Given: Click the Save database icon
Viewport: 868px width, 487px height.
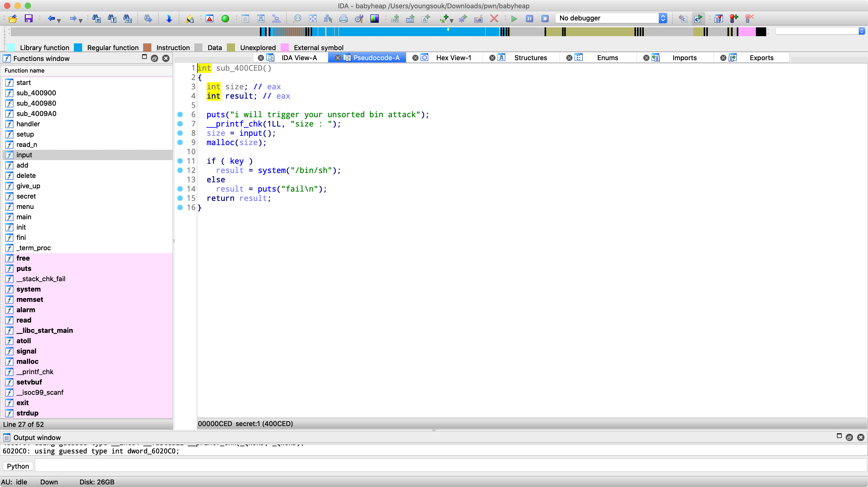Looking at the screenshot, I should pos(29,19).
